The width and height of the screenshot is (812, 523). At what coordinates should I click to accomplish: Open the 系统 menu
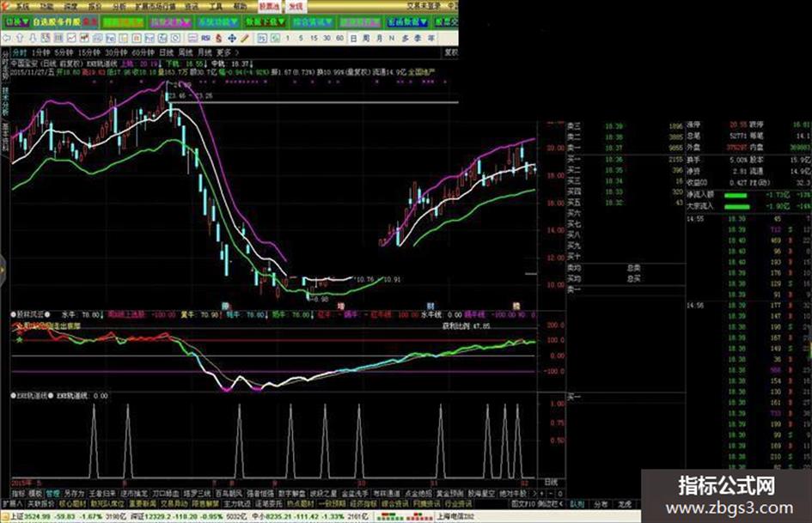[21, 6]
